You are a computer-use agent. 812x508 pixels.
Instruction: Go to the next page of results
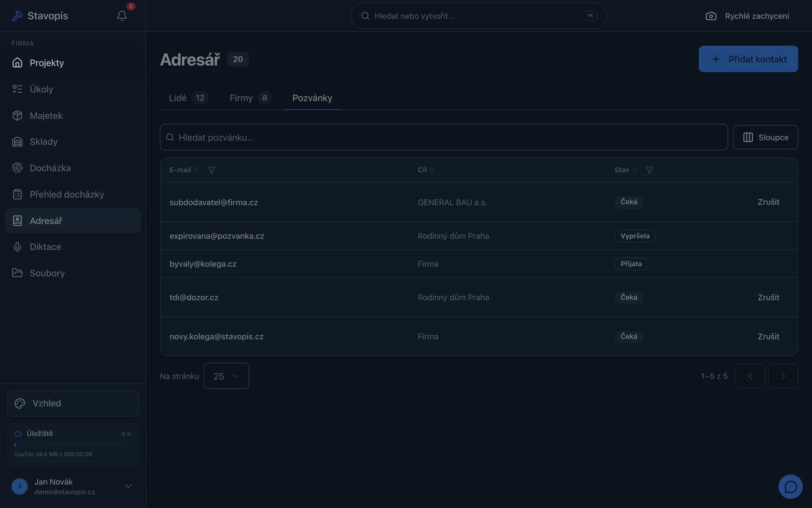point(783,376)
